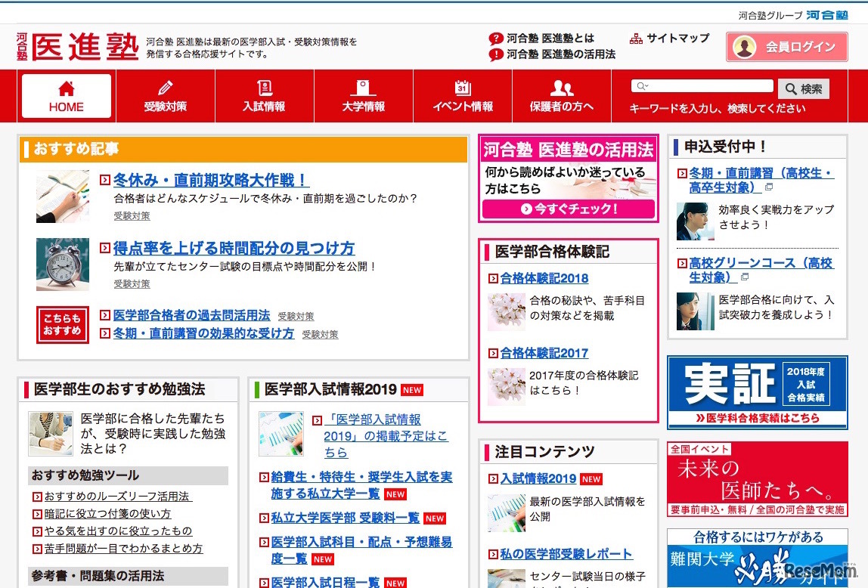Open 得点率を上げる時間配分の見つけ方 article
Viewport: 868px width, 588px height.
point(234,248)
